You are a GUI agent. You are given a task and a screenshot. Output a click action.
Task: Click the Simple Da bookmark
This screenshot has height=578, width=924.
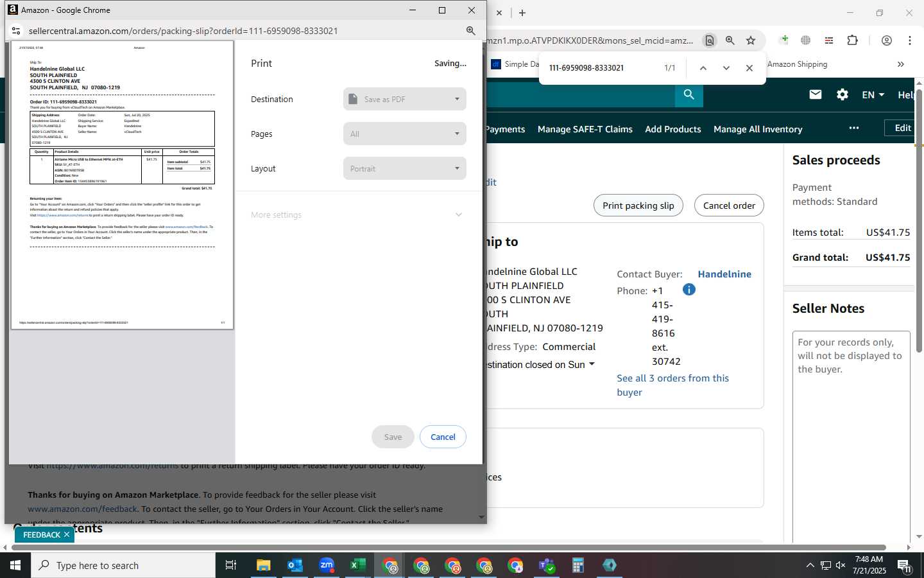click(515, 64)
